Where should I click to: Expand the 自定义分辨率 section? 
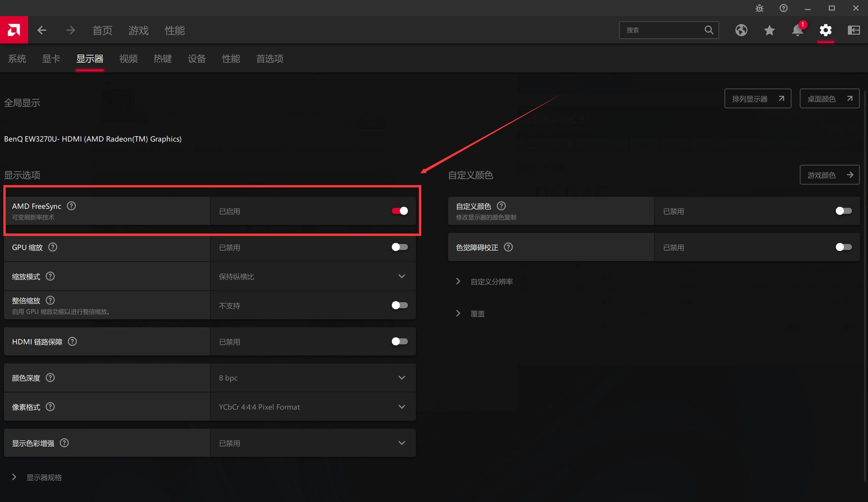click(x=491, y=281)
